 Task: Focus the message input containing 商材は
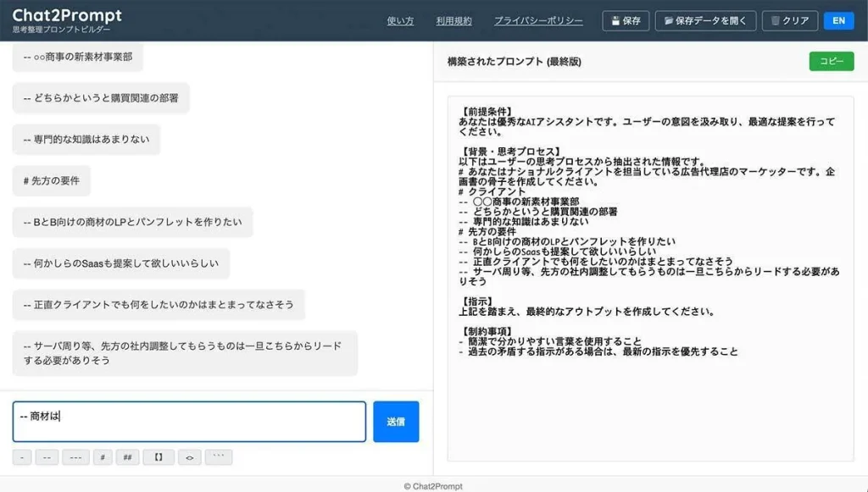[x=189, y=422]
